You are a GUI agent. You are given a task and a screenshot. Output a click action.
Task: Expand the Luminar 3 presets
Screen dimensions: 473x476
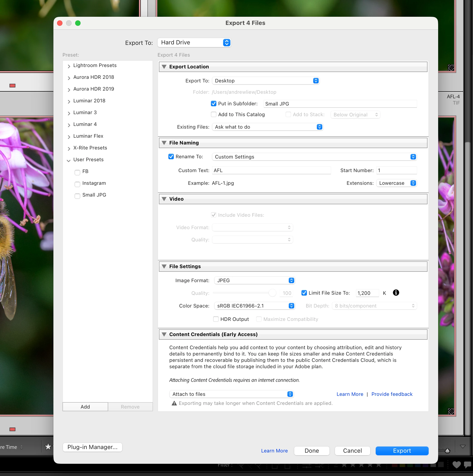point(69,113)
